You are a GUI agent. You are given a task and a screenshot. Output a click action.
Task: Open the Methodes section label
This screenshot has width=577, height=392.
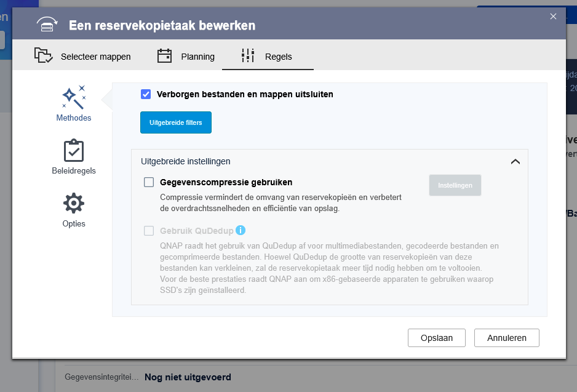(74, 118)
